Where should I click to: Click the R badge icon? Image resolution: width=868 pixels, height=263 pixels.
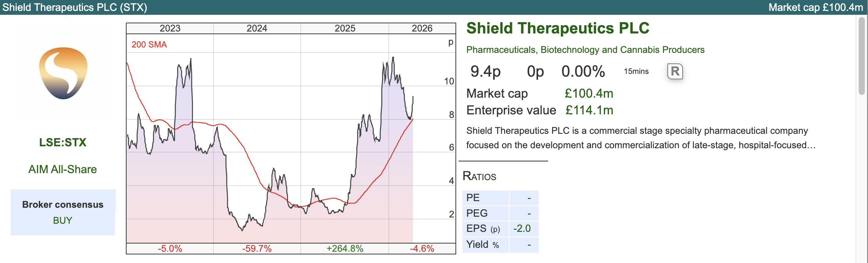[x=675, y=72]
